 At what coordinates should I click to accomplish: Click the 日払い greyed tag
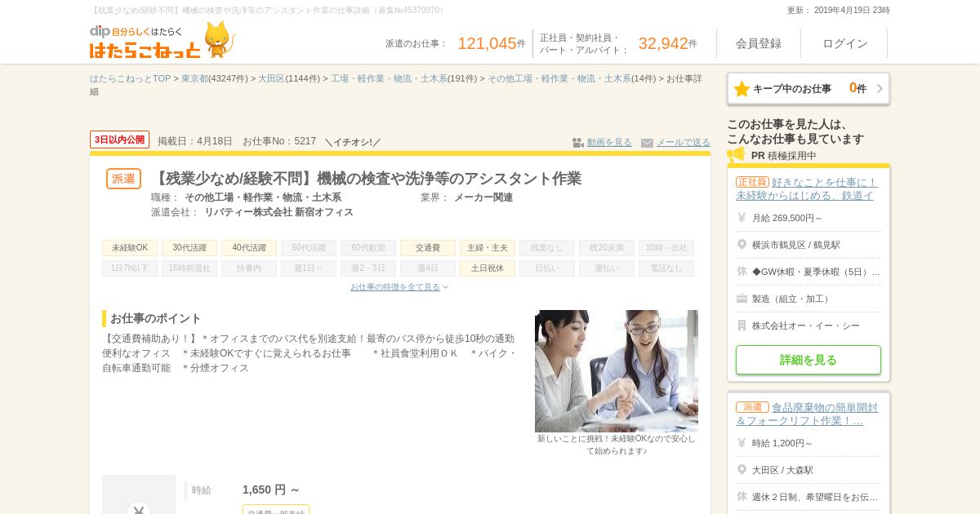tap(547, 268)
